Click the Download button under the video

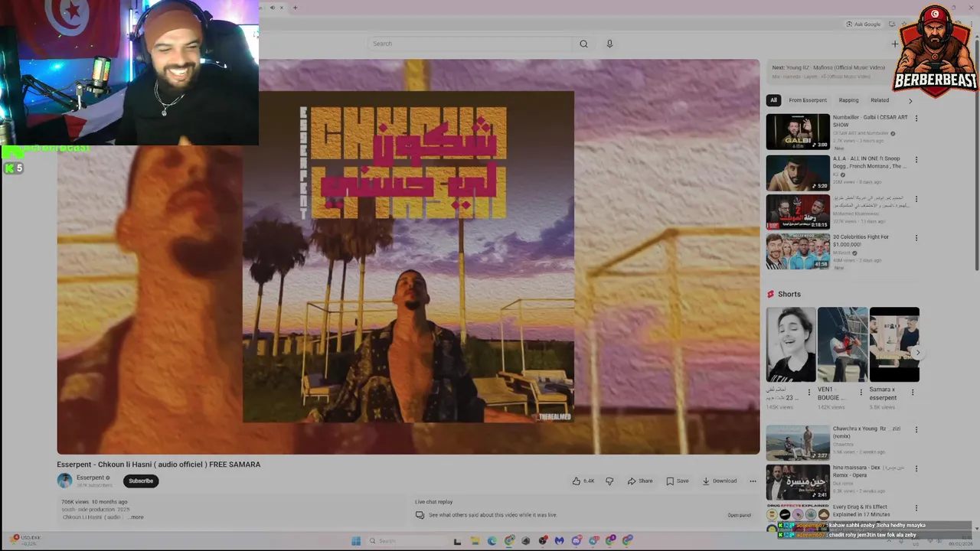tap(720, 481)
